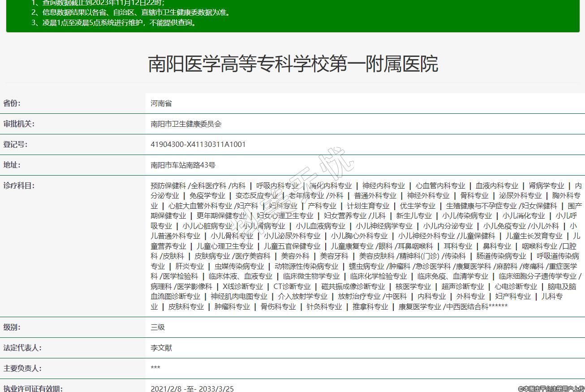The height and width of the screenshot is (392, 585).
Task: Select the 地址 field label
Action: 12,165
